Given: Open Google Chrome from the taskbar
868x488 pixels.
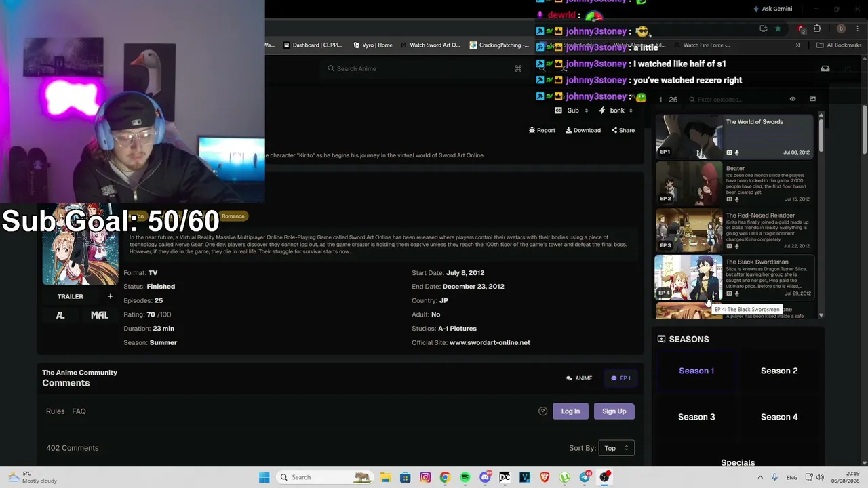Looking at the screenshot, I should [x=445, y=477].
